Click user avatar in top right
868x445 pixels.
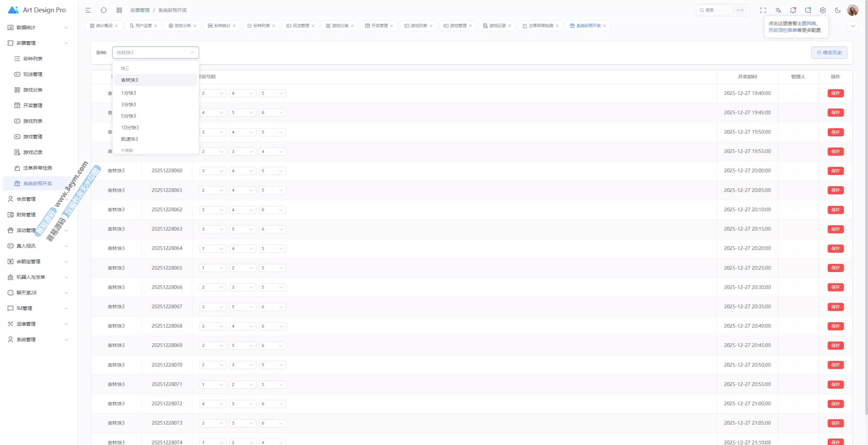click(852, 10)
